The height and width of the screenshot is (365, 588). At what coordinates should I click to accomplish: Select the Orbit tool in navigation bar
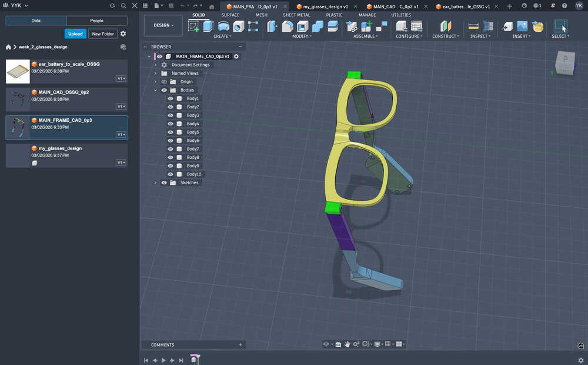click(327, 344)
